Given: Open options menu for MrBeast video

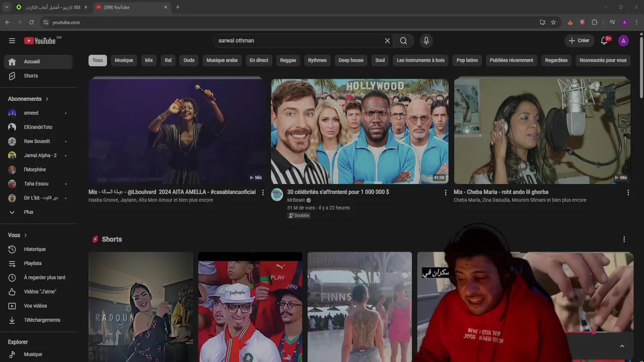Looking at the screenshot, I should pyautogui.click(x=445, y=193).
